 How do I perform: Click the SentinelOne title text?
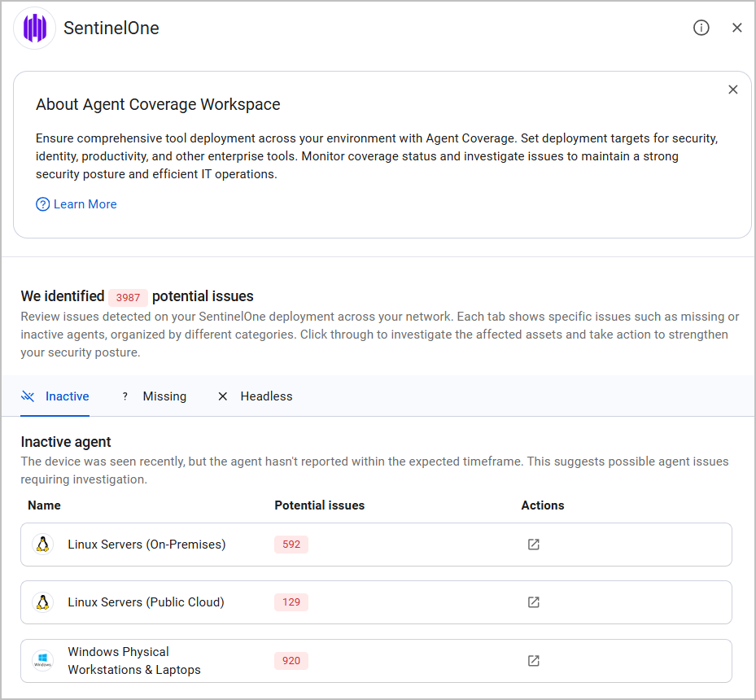click(111, 28)
